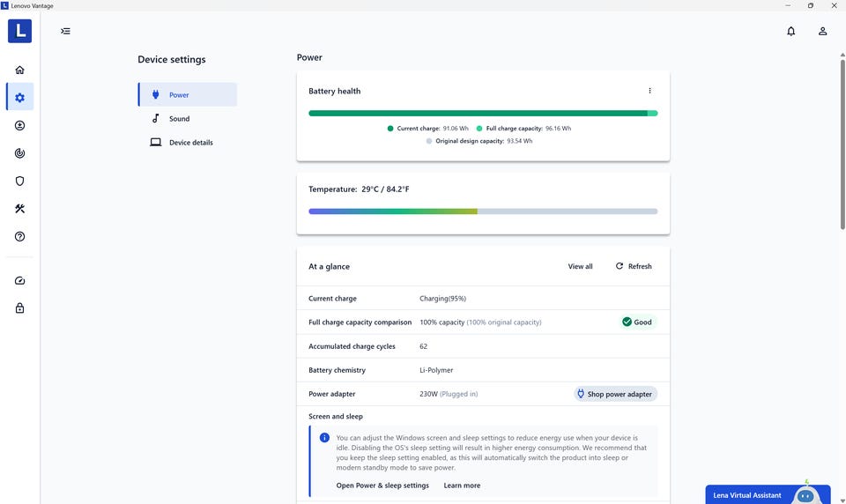This screenshot has height=504, width=846.
Task: Expand the sidebar navigation menu
Action: [65, 32]
